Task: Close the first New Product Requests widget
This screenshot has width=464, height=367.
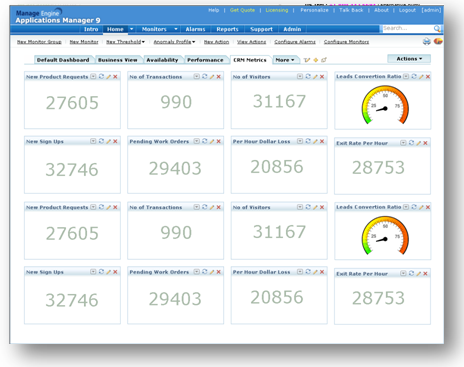Action: (115, 77)
